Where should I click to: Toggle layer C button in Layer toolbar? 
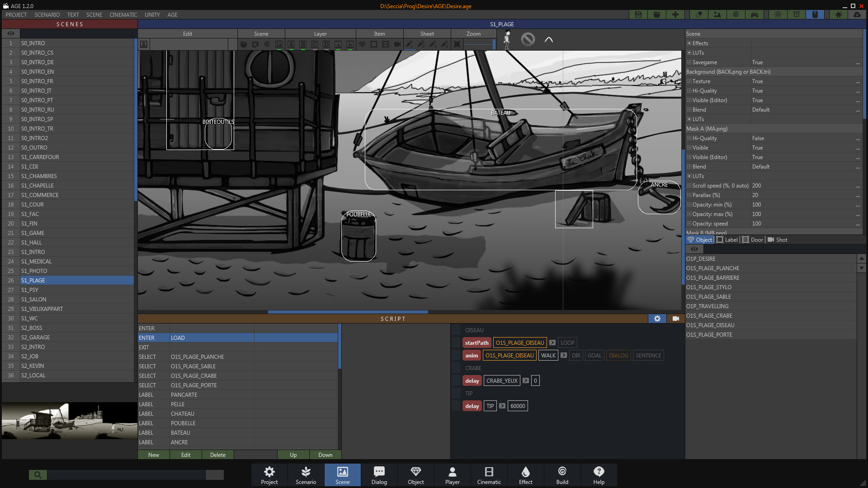tap(315, 44)
